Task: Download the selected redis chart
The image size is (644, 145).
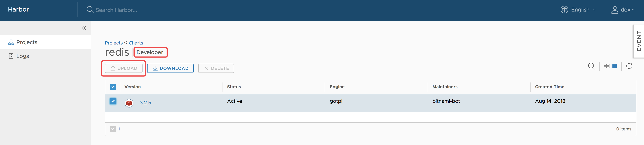Action: pos(170,68)
